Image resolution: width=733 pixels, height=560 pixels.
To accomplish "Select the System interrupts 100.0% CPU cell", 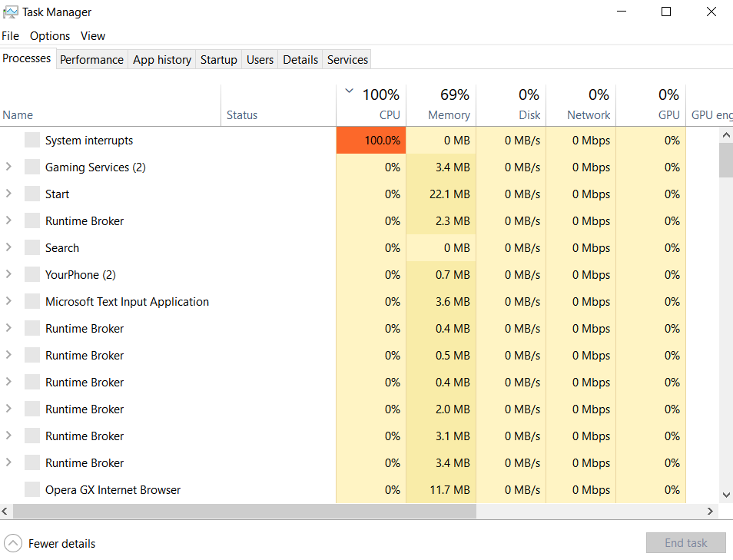I will (x=371, y=140).
